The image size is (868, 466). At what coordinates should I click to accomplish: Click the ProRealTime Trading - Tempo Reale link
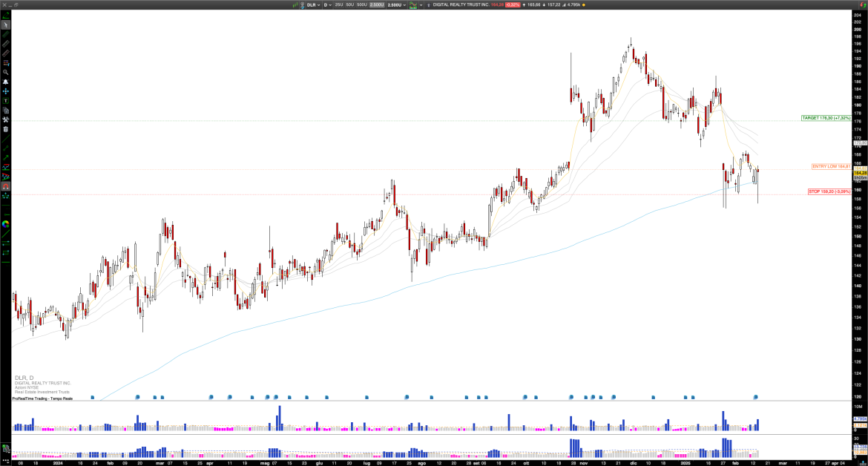click(x=42, y=398)
